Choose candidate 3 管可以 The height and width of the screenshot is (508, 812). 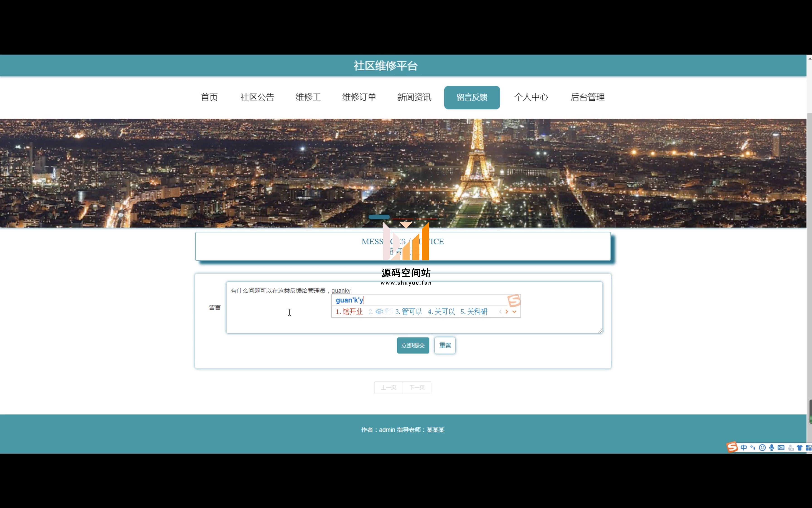[x=409, y=312]
